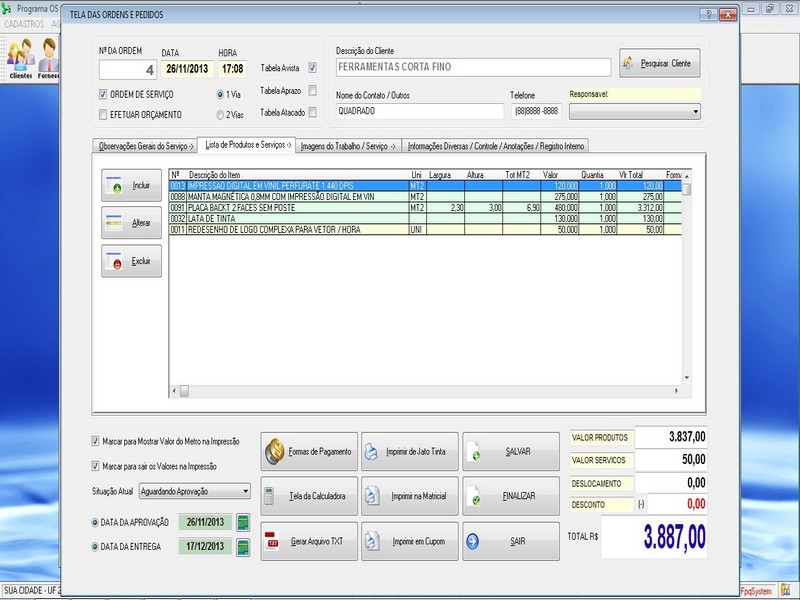Open calendar beside Data da Aprovação
This screenshot has width=800, height=600.
[x=241, y=521]
